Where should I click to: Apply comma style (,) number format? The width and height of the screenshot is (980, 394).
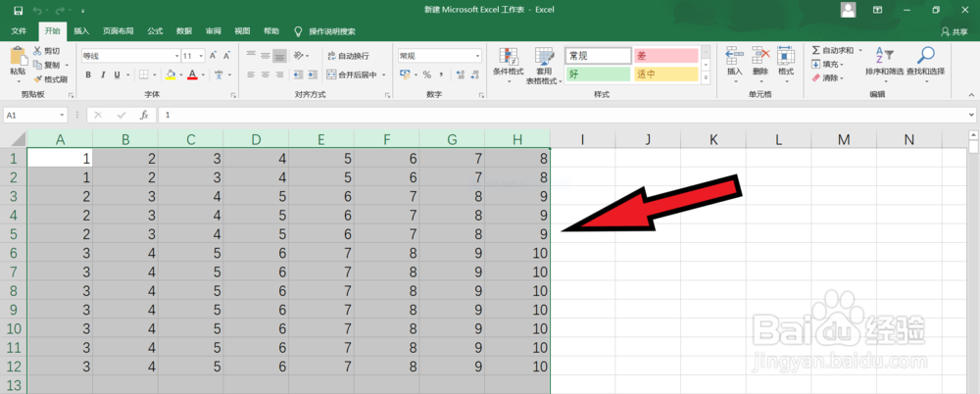(442, 75)
